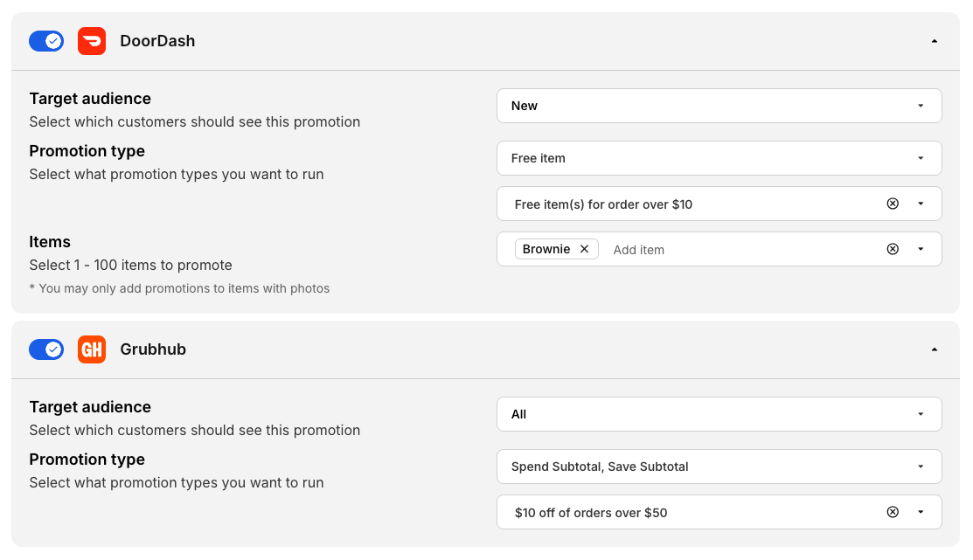
Task: Disable the Grubhub promotion toggle
Action: tap(46, 349)
